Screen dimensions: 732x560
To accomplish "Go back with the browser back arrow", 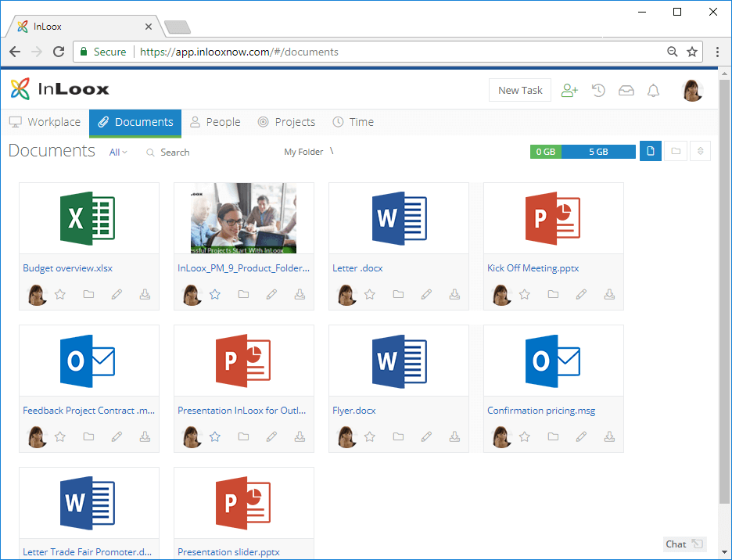I will (15, 52).
